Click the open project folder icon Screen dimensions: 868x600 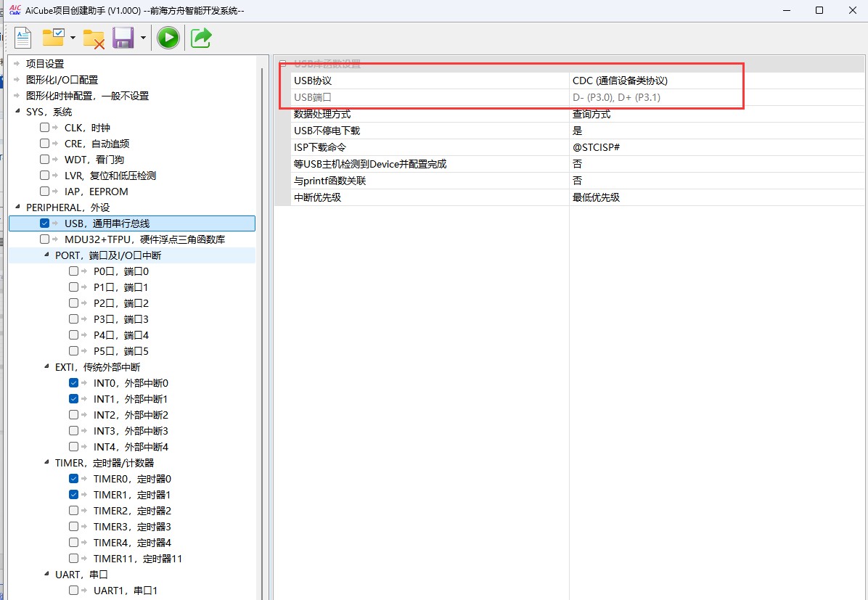[54, 38]
